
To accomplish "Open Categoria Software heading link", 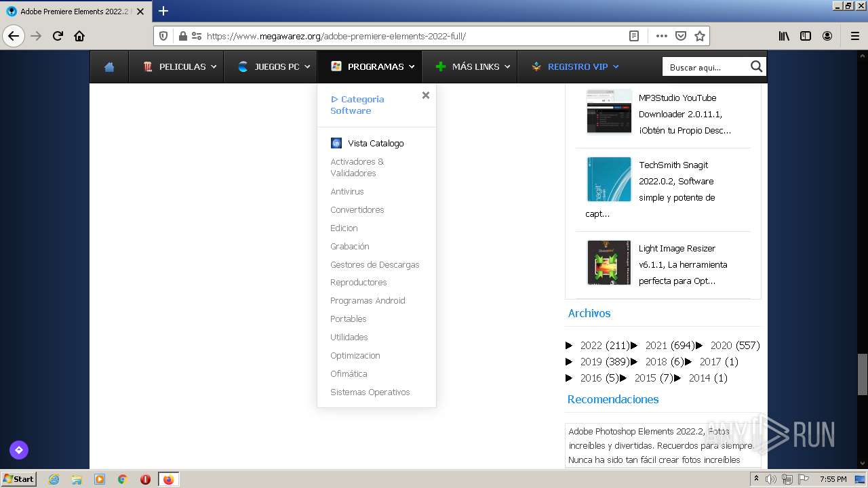I will click(357, 104).
